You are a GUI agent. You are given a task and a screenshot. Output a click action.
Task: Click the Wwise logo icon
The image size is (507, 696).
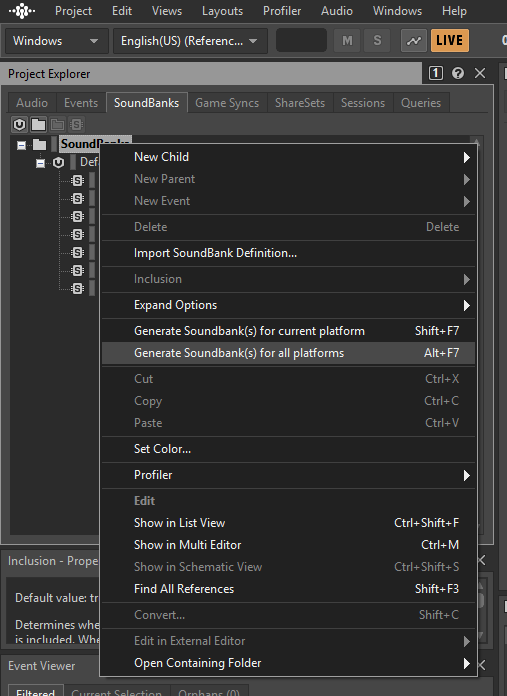(x=21, y=11)
